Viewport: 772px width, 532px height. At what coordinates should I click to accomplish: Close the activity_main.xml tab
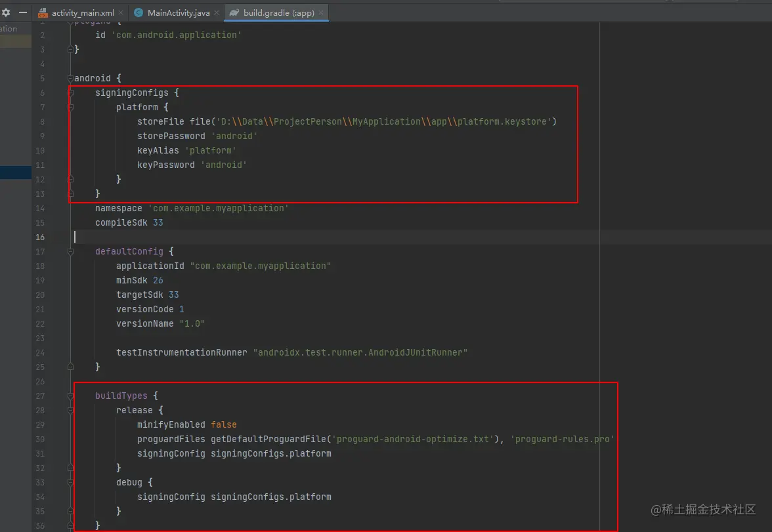[121, 13]
